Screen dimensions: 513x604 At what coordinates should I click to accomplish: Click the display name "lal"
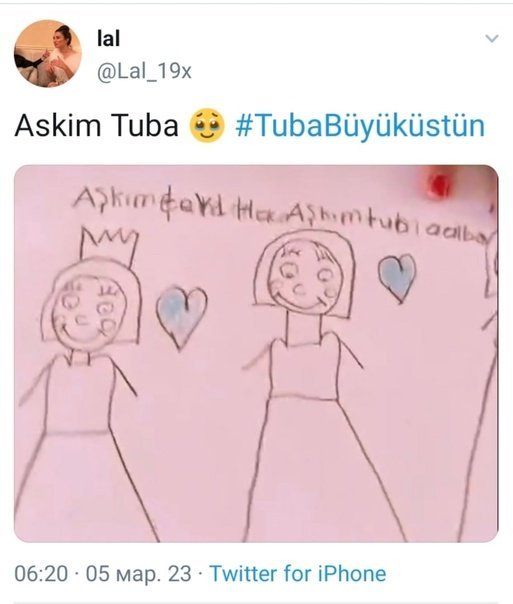click(x=108, y=39)
